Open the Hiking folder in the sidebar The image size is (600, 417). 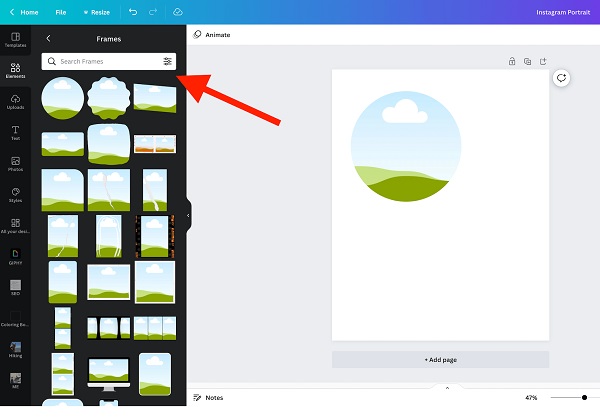(15, 350)
